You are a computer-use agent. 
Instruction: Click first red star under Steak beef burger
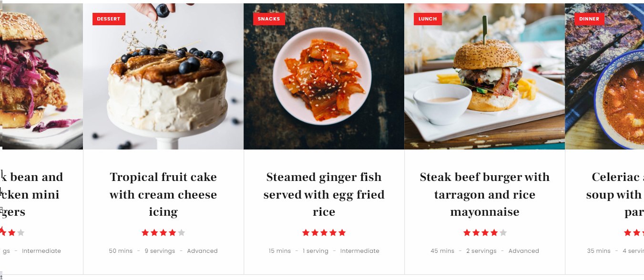[x=467, y=233]
